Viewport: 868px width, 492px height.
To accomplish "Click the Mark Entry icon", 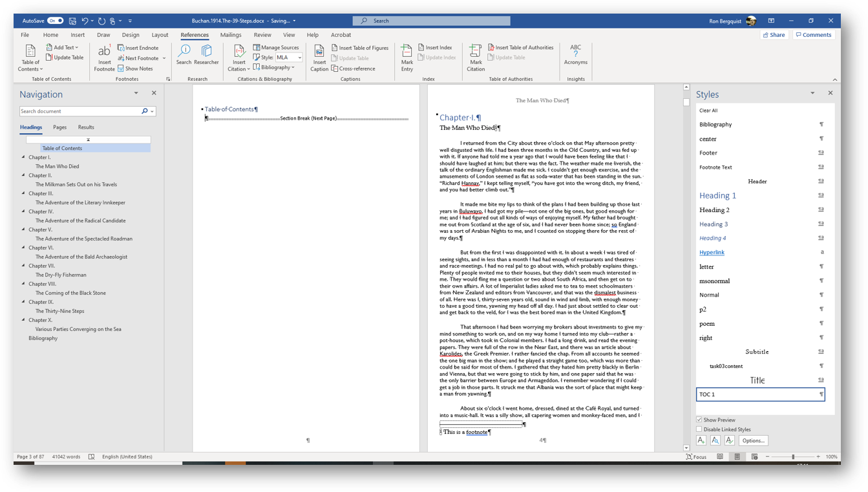I will pyautogui.click(x=407, y=52).
